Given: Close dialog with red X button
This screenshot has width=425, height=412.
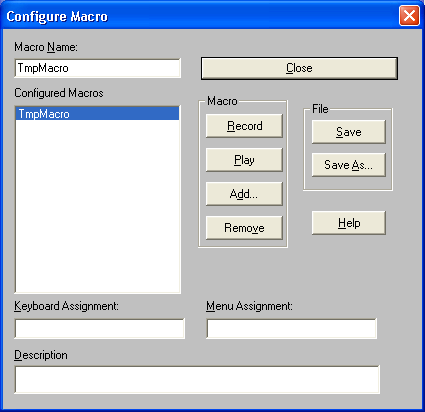Looking at the screenshot, I should coord(409,16).
